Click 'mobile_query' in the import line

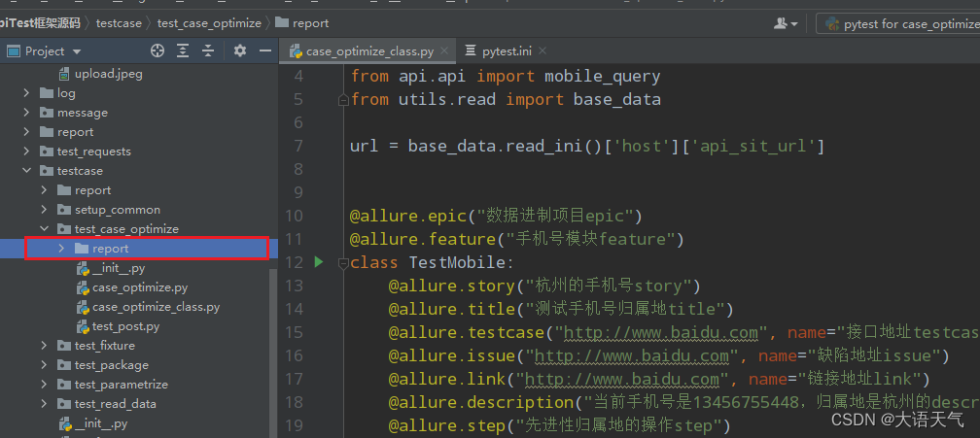point(603,77)
